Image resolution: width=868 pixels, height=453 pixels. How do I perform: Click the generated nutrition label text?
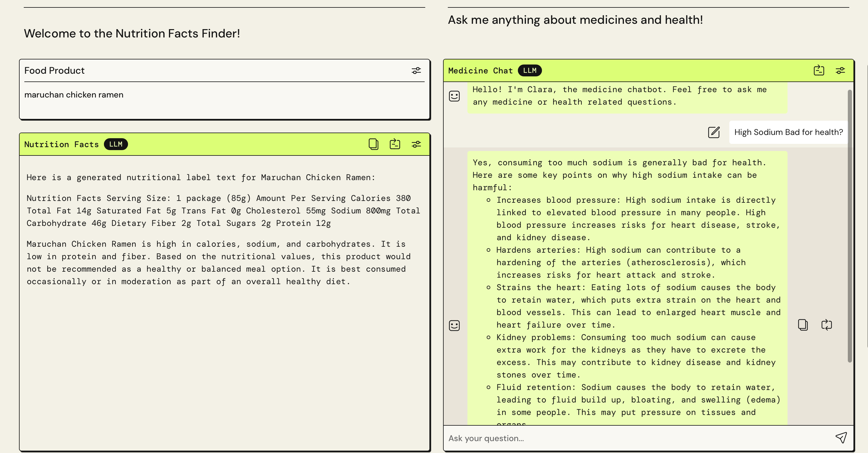[x=223, y=210]
